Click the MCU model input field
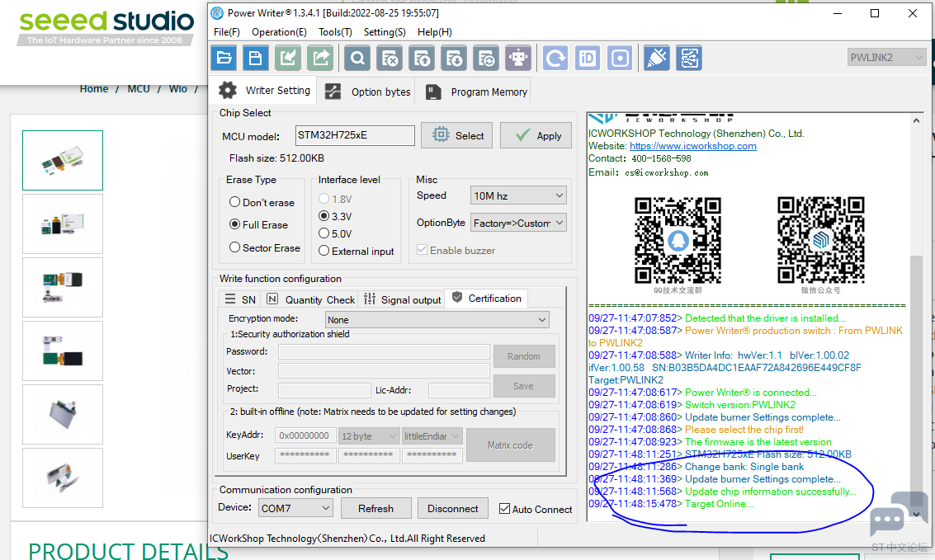The width and height of the screenshot is (935, 560). coord(355,135)
